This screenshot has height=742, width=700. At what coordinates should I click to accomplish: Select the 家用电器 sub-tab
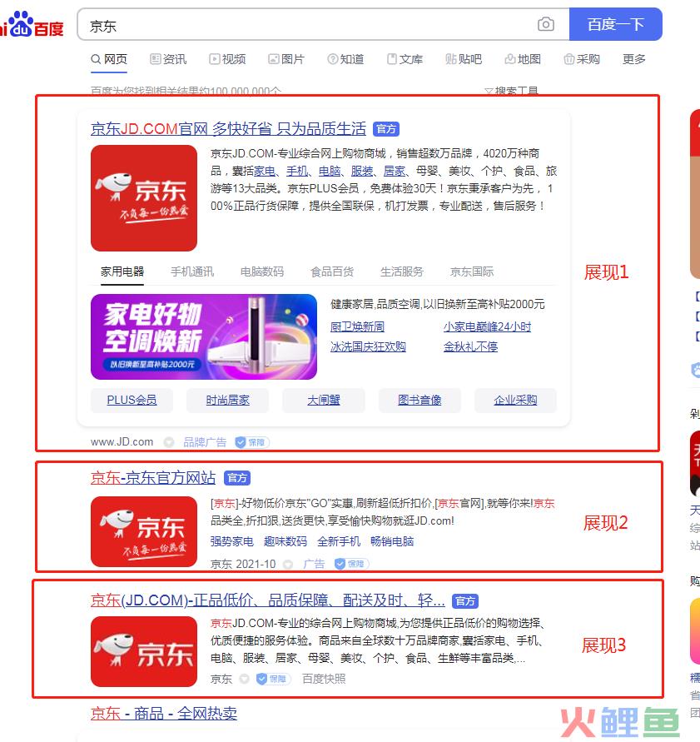click(x=122, y=271)
